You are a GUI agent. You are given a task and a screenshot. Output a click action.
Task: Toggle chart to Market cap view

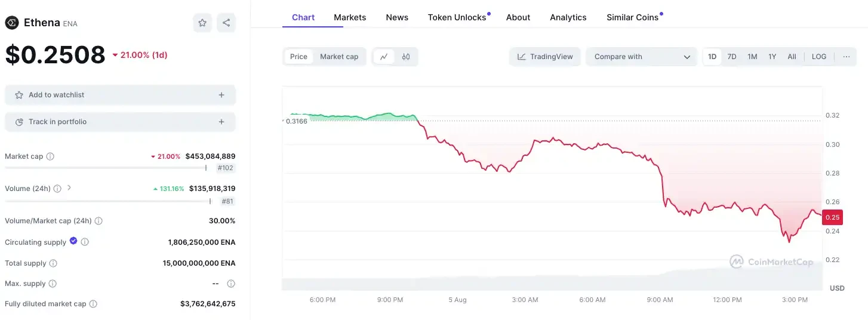click(x=339, y=57)
